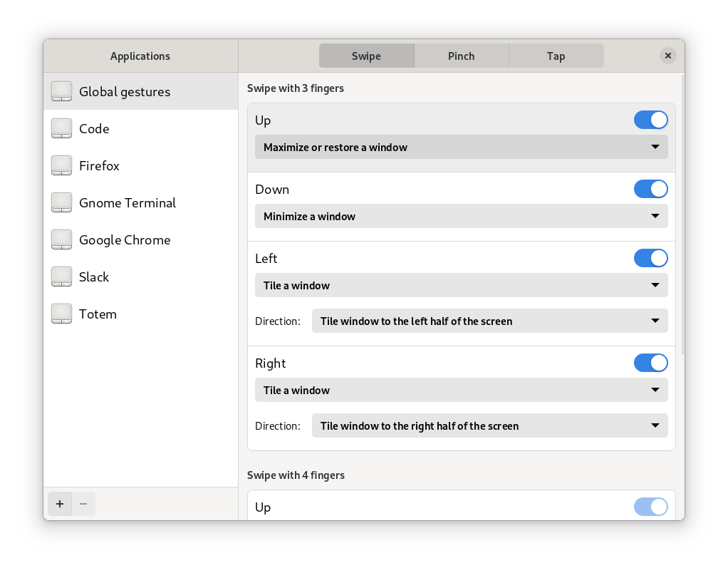Open the Left 'Tile a window' action dropdown
The image size is (728, 568).
[462, 286]
